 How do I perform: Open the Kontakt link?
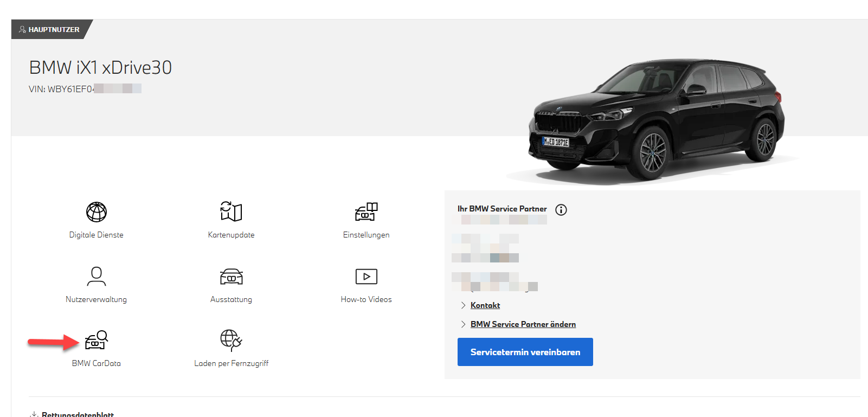pyautogui.click(x=485, y=305)
